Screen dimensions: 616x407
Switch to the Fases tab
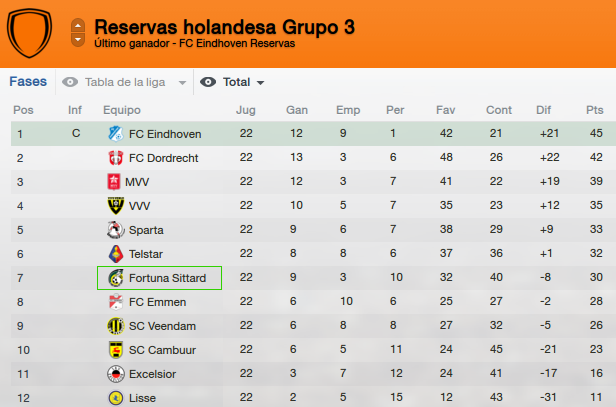28,81
